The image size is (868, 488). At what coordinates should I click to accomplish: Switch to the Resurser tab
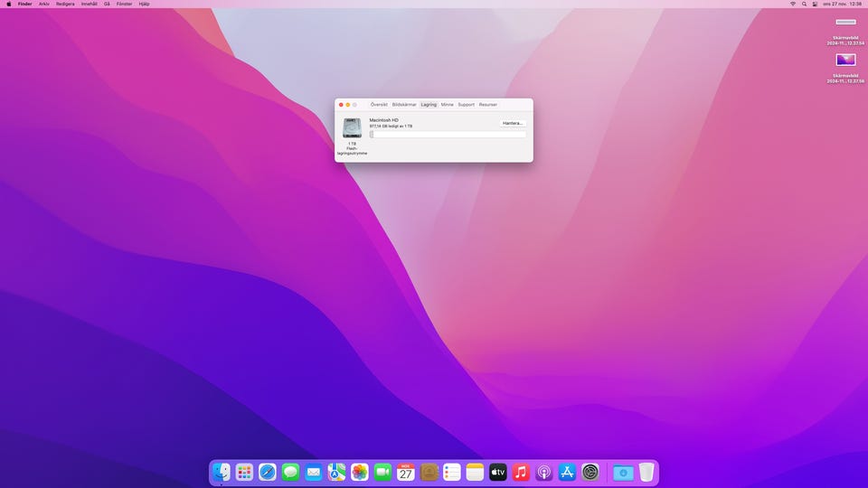(x=487, y=105)
